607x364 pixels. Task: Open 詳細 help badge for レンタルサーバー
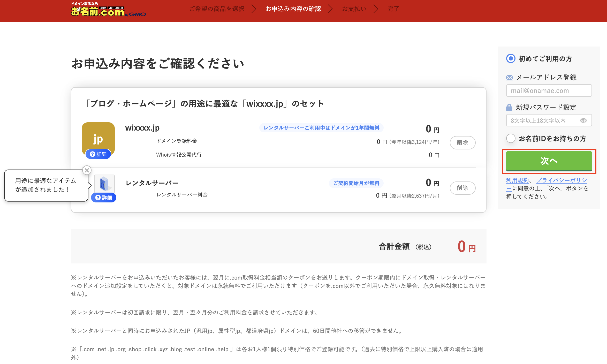point(104,198)
